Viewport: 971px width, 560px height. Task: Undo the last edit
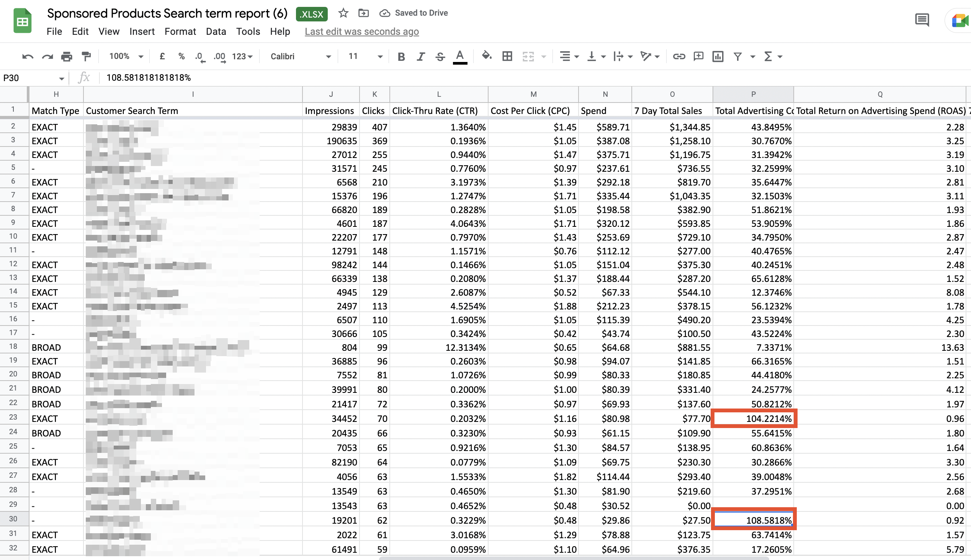click(x=27, y=56)
